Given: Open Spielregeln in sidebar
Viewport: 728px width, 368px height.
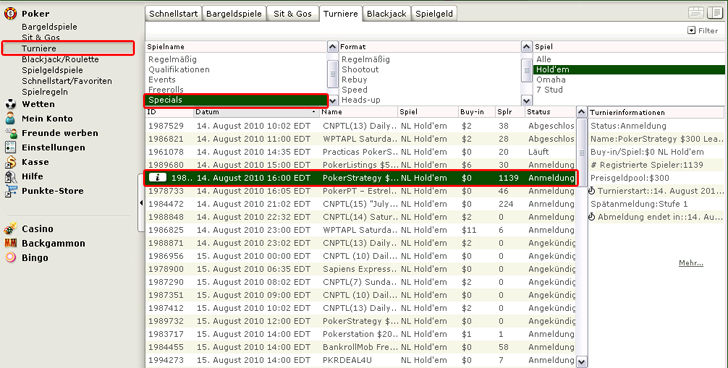Looking at the screenshot, I should (45, 92).
